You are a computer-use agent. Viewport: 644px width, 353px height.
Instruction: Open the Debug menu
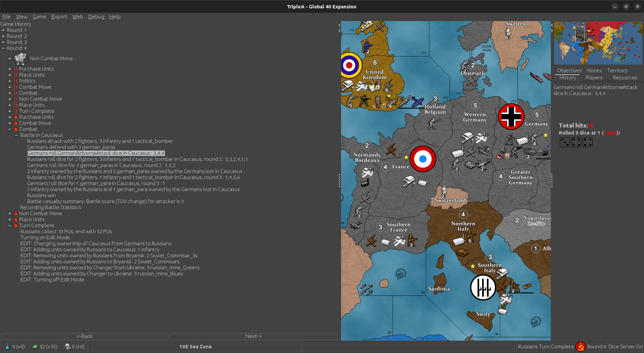tap(96, 17)
